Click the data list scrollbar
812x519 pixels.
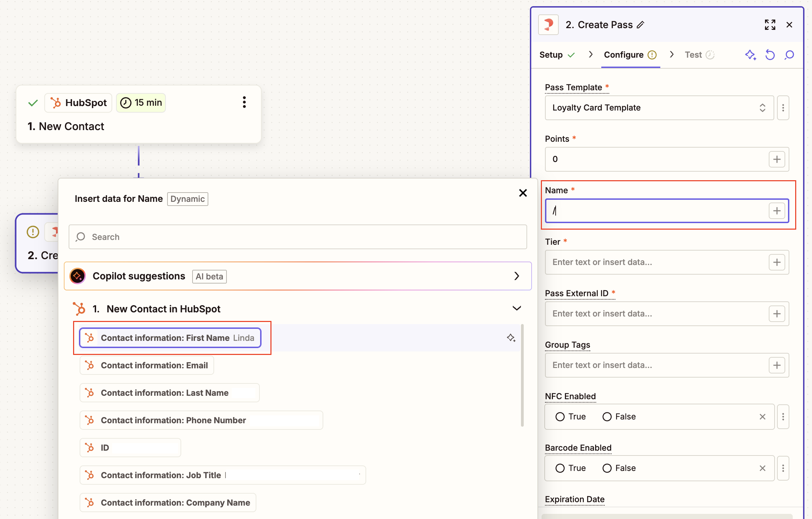coord(522,375)
